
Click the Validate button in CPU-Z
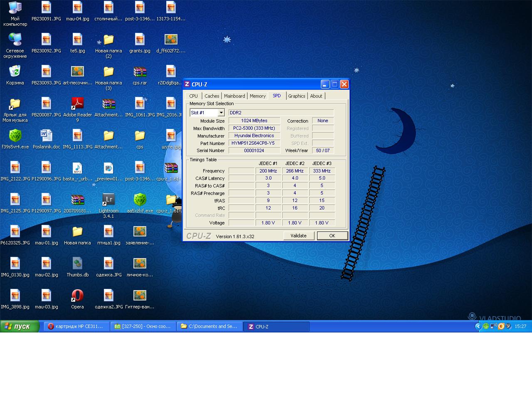click(298, 236)
